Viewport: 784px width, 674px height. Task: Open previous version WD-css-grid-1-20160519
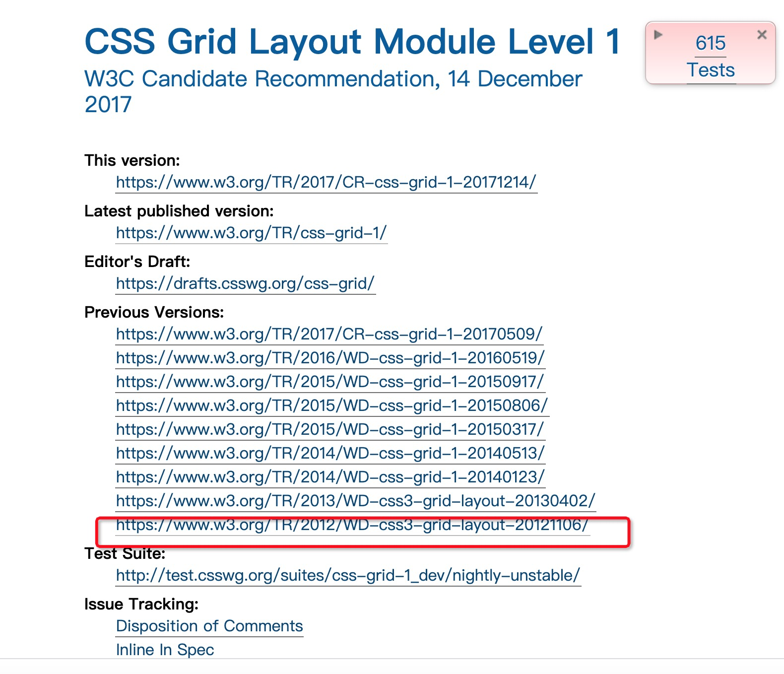coord(330,358)
